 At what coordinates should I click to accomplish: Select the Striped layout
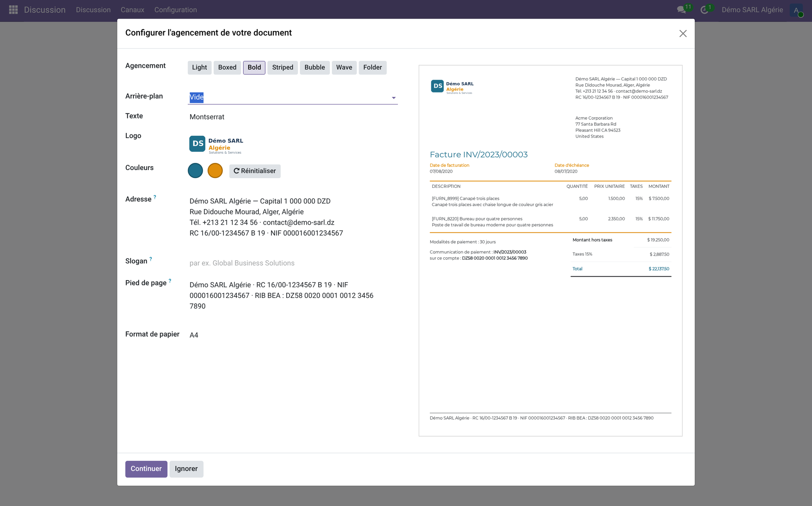(x=283, y=68)
